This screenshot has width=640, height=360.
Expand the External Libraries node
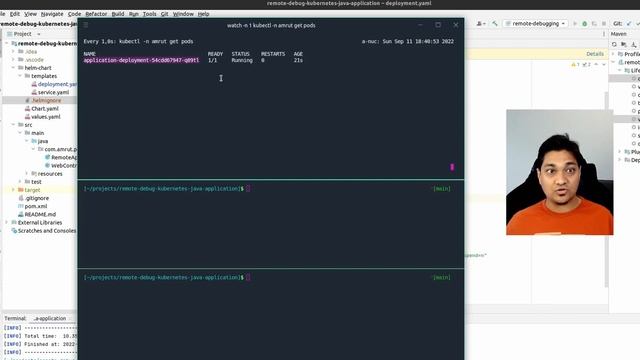pos(7,222)
